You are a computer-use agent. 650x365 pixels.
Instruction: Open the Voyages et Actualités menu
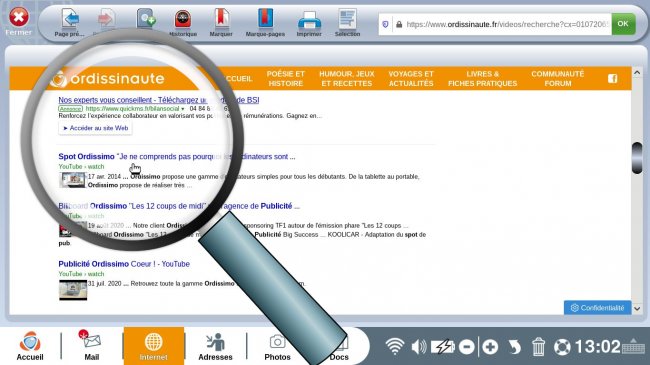coord(411,78)
